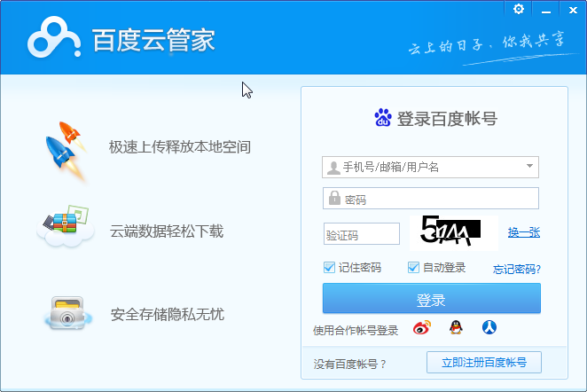Click the 安全存储隐私无忧 text

(x=168, y=314)
